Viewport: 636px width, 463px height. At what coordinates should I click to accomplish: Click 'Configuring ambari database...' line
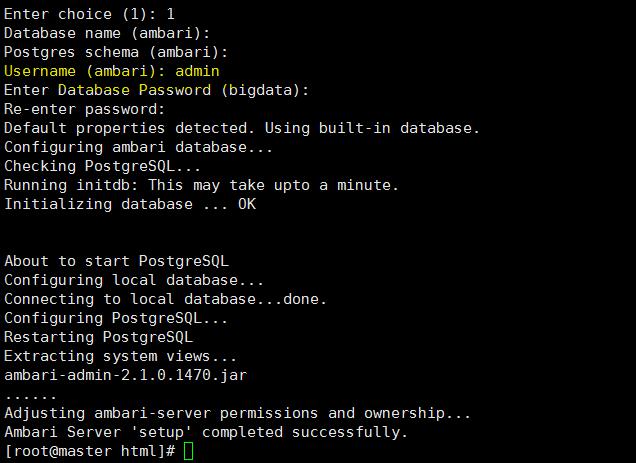(x=138, y=147)
